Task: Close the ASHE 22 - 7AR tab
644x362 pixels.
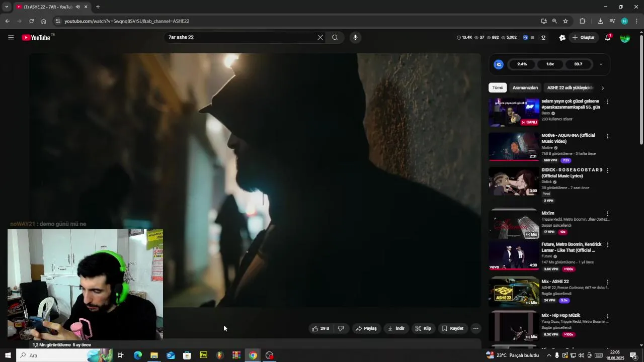Action: pyautogui.click(x=86, y=7)
